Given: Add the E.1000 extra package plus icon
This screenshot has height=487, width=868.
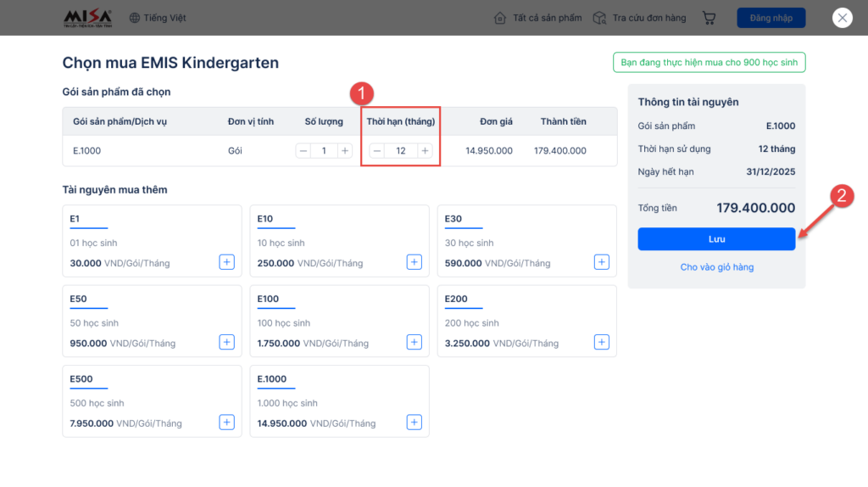Looking at the screenshot, I should click(x=415, y=422).
